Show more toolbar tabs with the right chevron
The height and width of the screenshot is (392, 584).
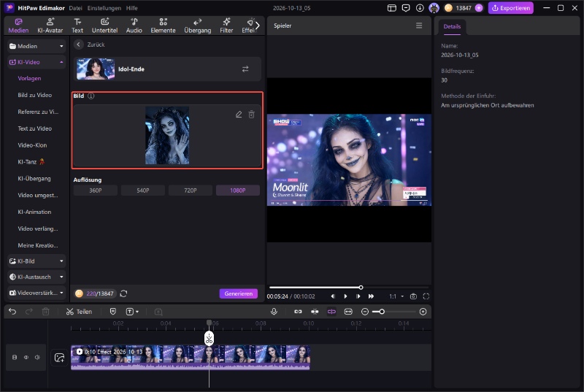(x=258, y=26)
